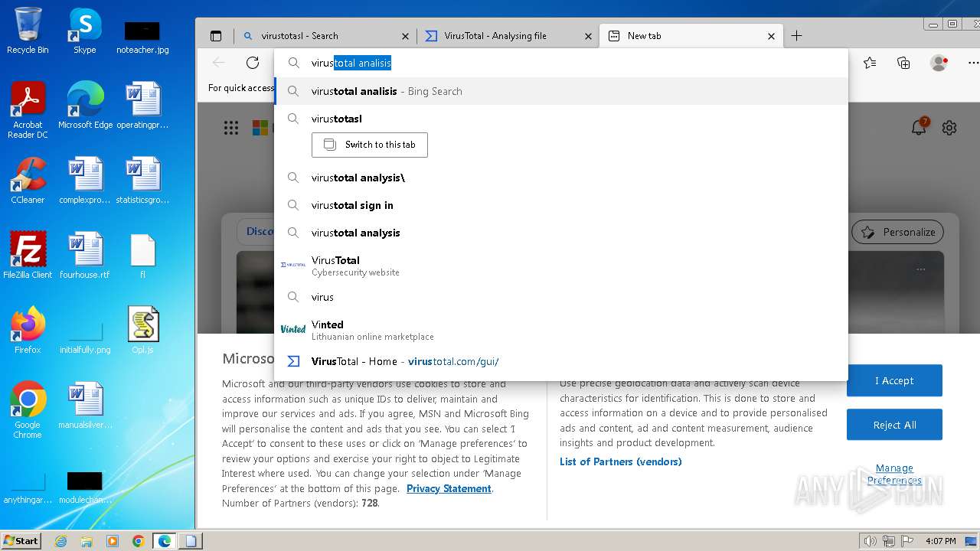Open fourhouse.rtf document

tap(85, 255)
